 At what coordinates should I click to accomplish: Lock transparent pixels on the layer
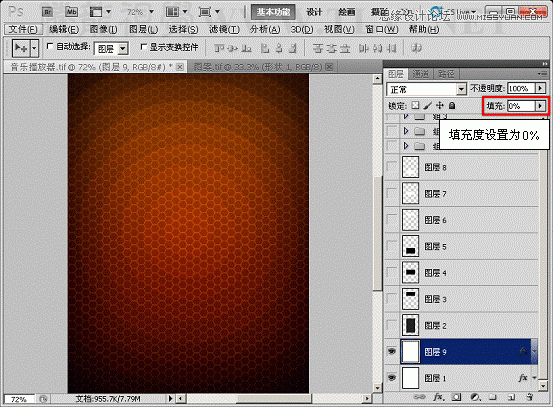[x=415, y=105]
